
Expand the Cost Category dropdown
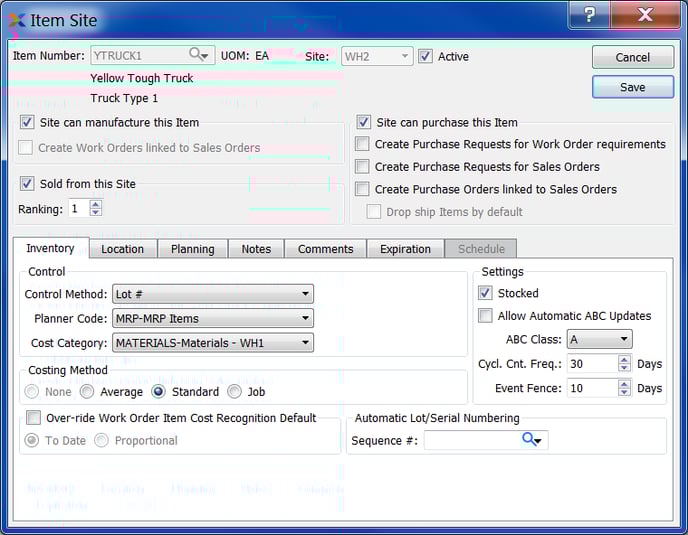click(x=210, y=343)
